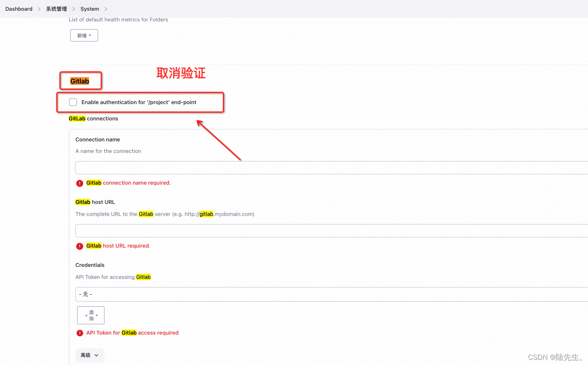Image resolution: width=588 pixels, height=365 pixels.
Task: Expand chevron after Dashboard breadcrumb
Action: coord(39,9)
